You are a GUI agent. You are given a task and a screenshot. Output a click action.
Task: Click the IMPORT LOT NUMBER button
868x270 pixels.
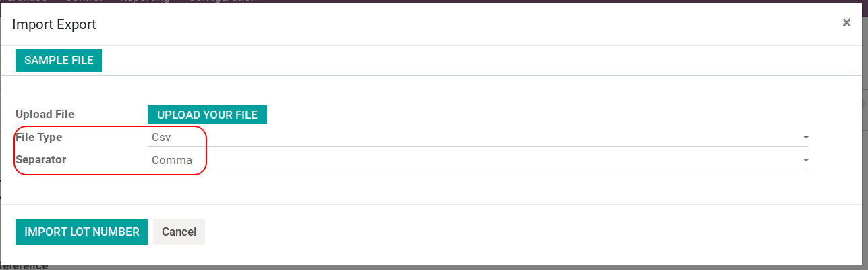click(x=82, y=232)
